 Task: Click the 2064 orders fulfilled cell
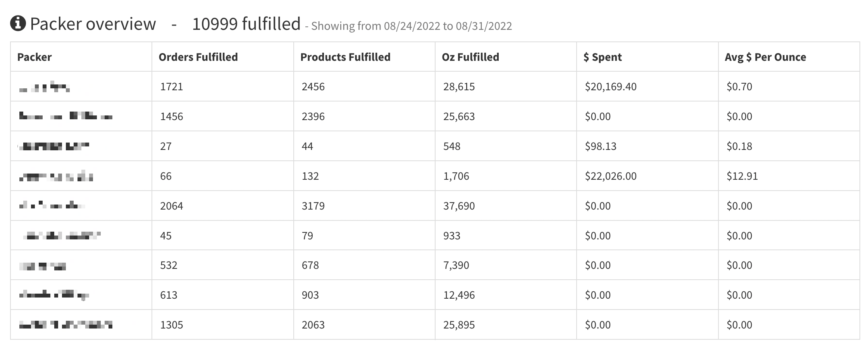(x=171, y=206)
